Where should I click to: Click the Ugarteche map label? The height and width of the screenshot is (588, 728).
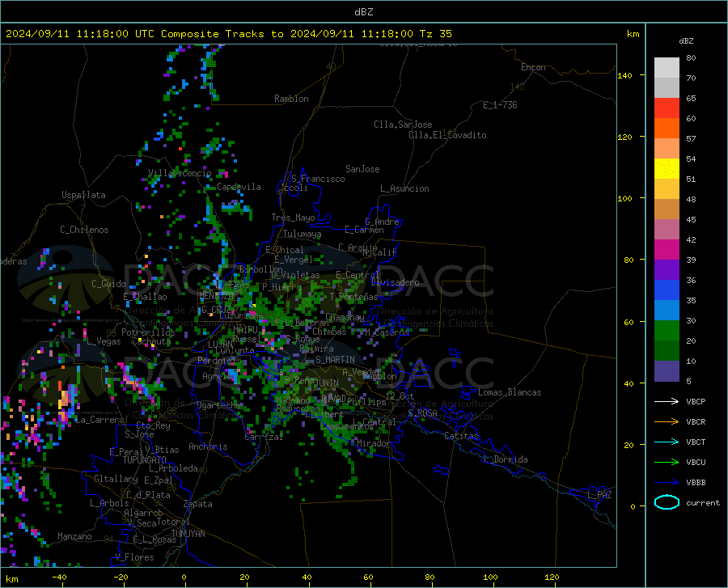[218, 405]
